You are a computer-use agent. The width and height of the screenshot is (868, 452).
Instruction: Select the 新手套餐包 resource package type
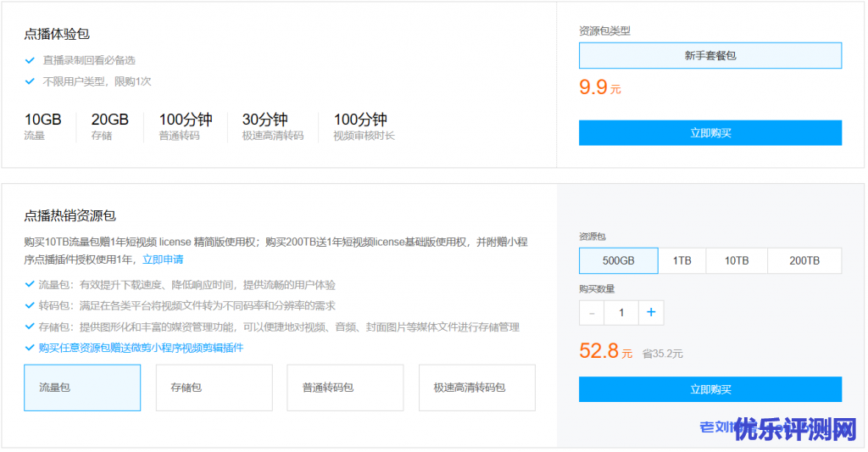tap(709, 56)
